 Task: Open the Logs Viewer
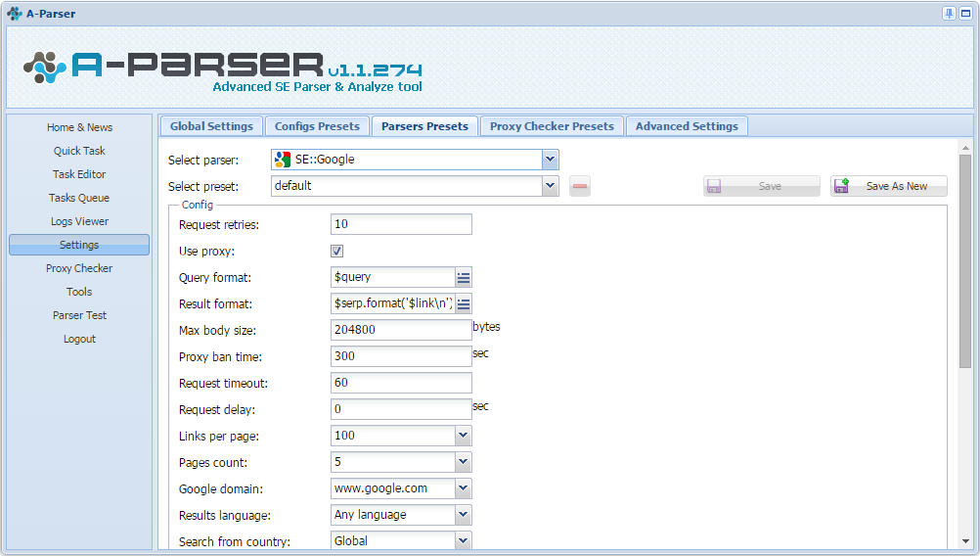point(79,221)
